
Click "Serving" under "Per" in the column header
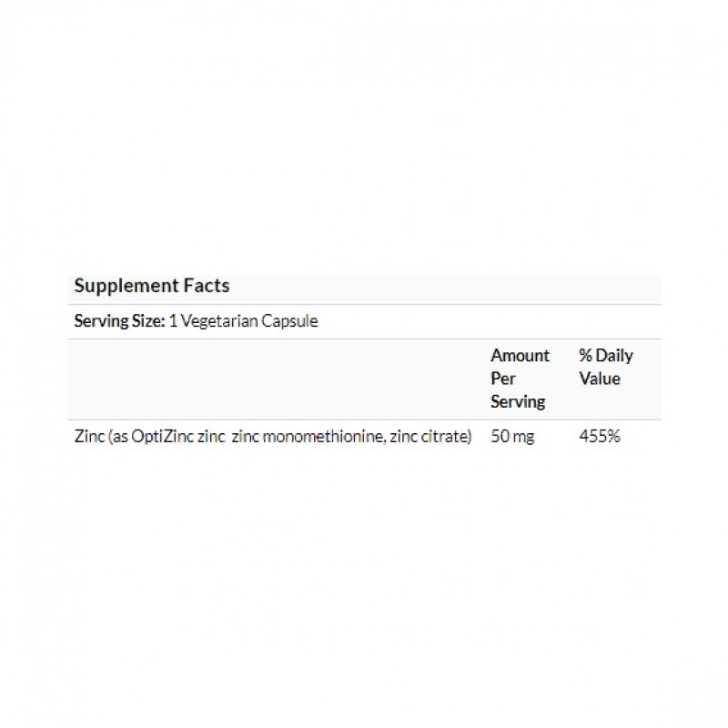point(518,401)
